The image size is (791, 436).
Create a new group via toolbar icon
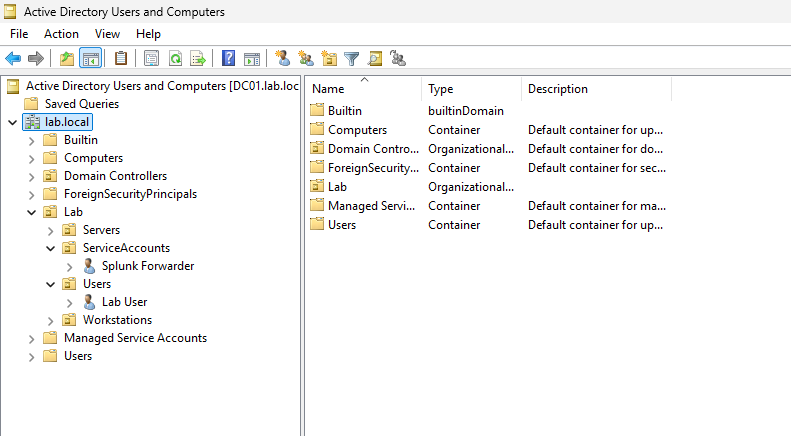pos(306,59)
